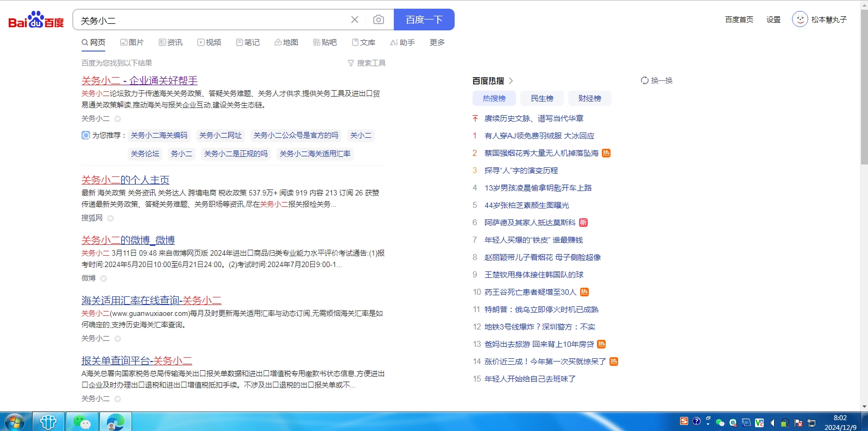Viewport: 868px width, 431px height.
Task: Select the 财经榜 tab
Action: click(590, 98)
